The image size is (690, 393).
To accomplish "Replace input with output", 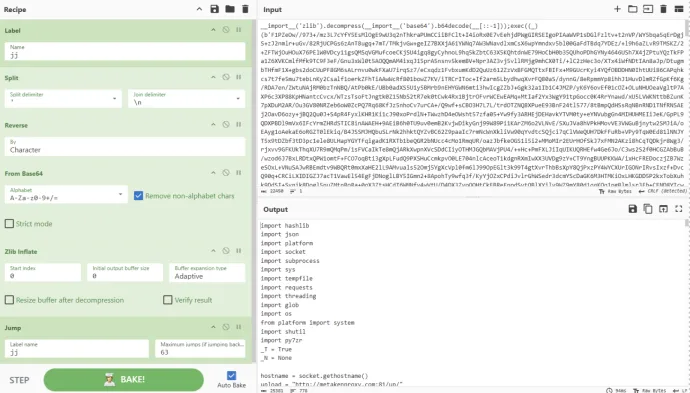I will pos(663,209).
